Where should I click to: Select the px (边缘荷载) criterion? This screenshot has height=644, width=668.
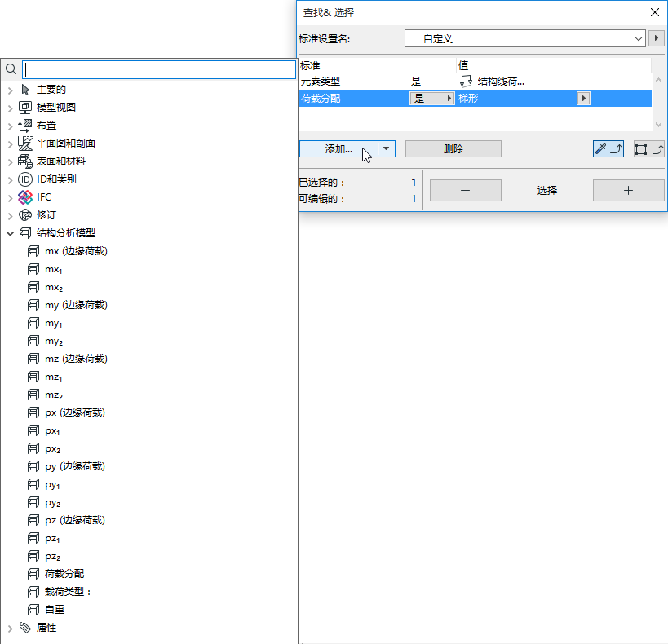coord(75,412)
